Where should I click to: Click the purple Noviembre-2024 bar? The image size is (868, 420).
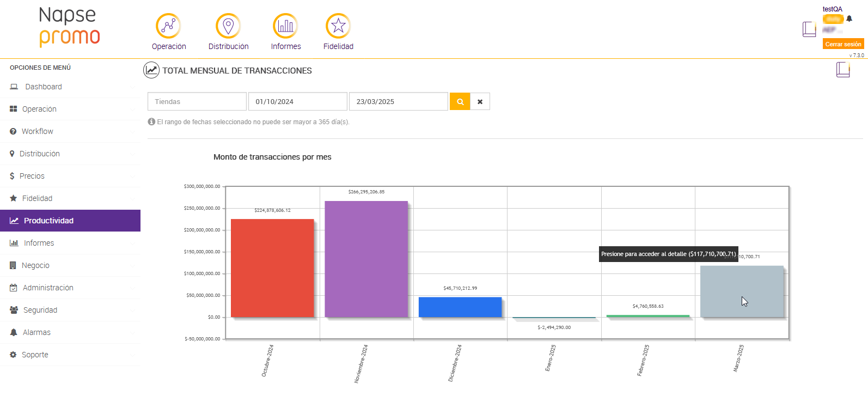[x=366, y=259]
